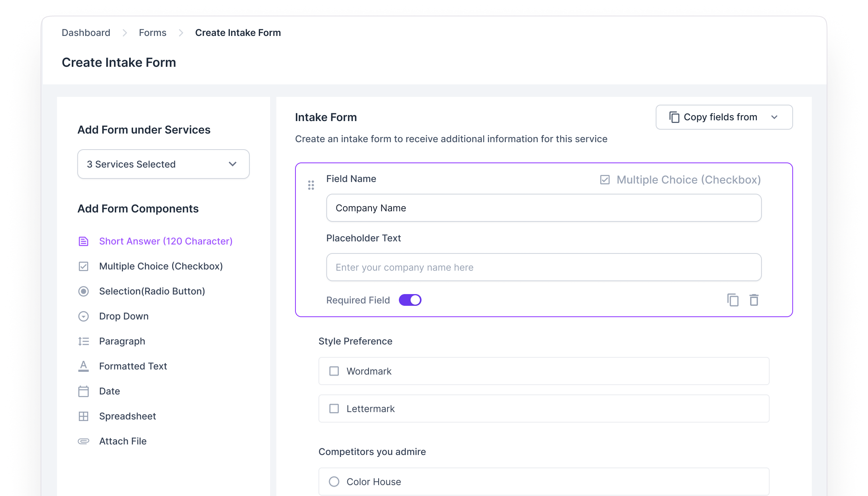This screenshot has height=496, width=868.
Task: Grab the field drag handle dots
Action: 311,185
